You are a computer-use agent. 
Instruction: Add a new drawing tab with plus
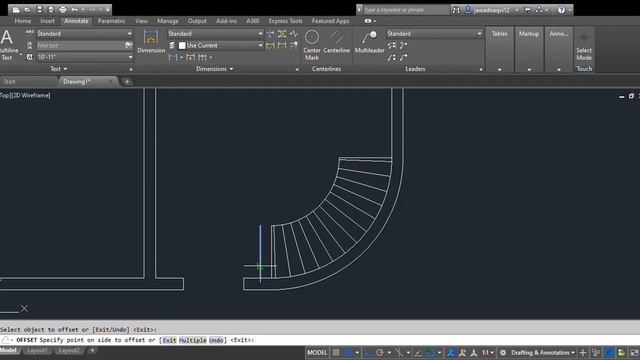[x=127, y=82]
